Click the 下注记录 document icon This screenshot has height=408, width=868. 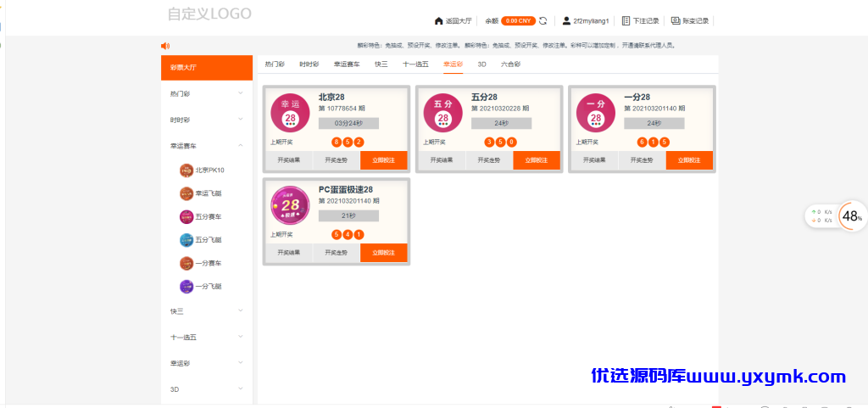pyautogui.click(x=626, y=21)
